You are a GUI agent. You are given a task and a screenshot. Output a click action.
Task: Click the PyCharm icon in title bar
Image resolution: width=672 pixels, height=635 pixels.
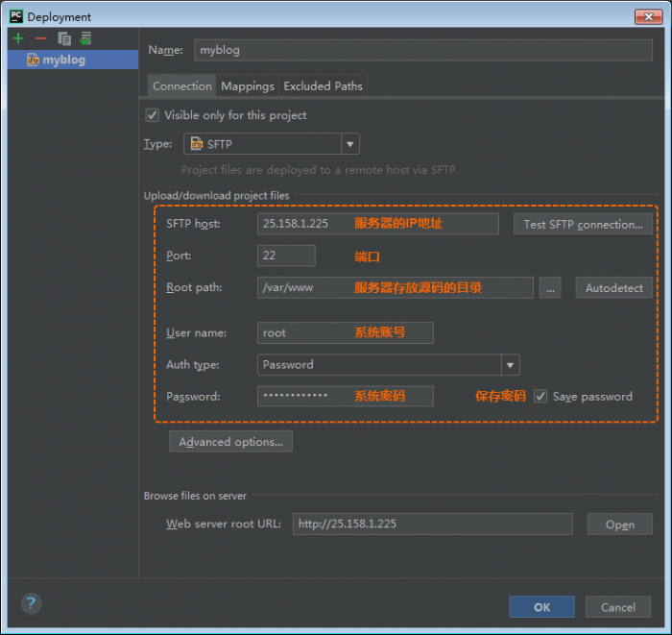pyautogui.click(x=16, y=16)
